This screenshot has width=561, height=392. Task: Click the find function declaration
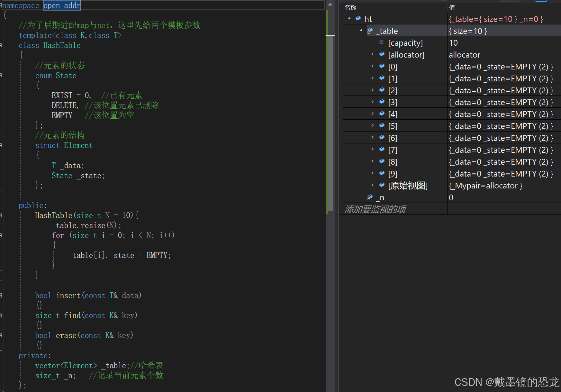[x=86, y=315]
